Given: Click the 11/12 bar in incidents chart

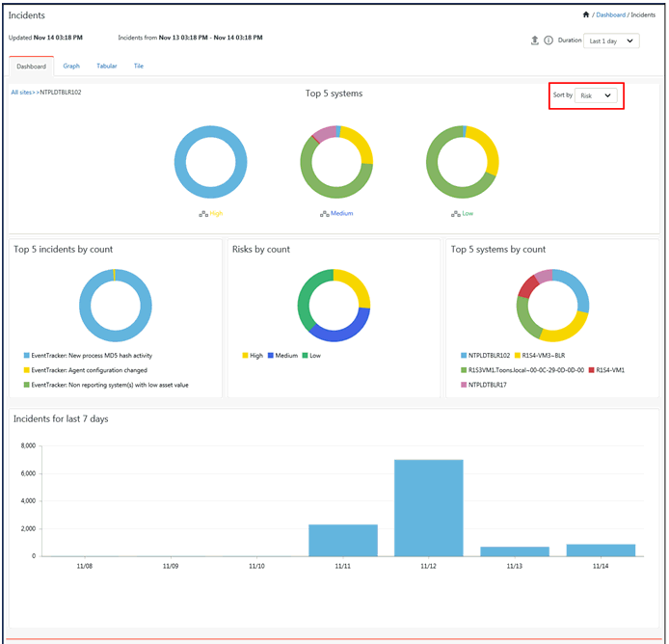Looking at the screenshot, I should [x=428, y=507].
